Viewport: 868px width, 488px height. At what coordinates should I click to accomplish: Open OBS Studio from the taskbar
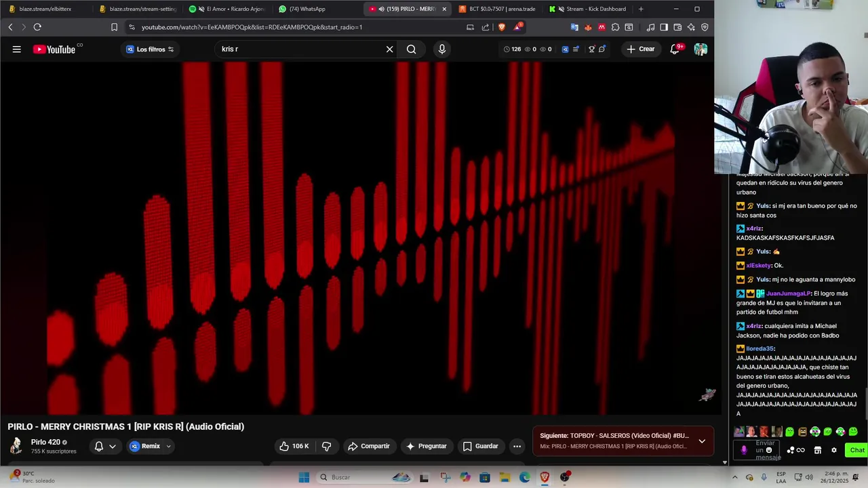(565, 477)
